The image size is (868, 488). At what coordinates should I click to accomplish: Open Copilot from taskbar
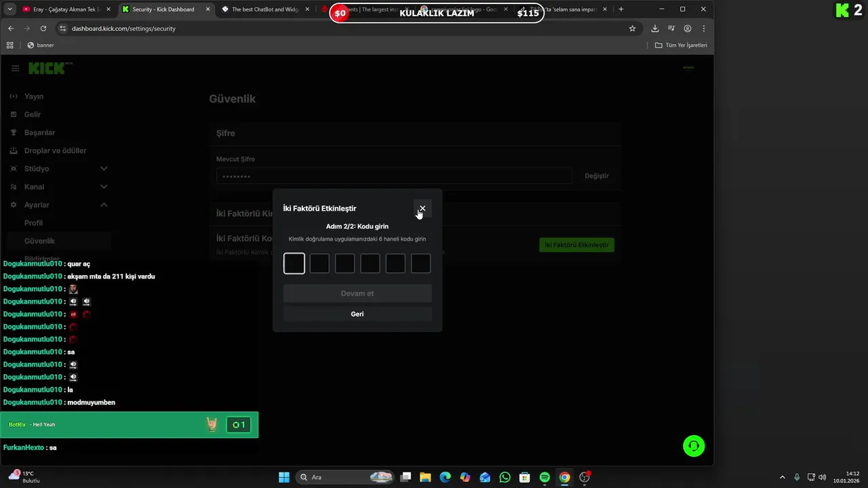pos(465,477)
